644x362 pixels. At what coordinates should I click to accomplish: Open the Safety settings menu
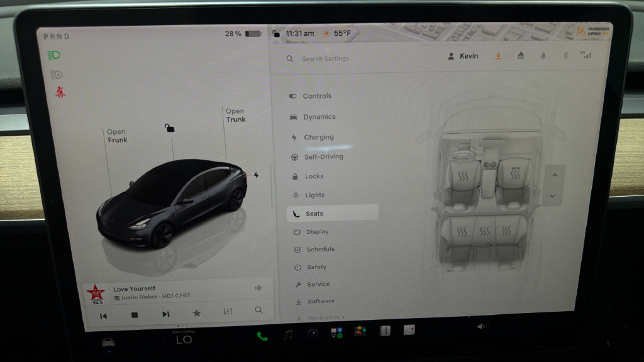point(311,267)
